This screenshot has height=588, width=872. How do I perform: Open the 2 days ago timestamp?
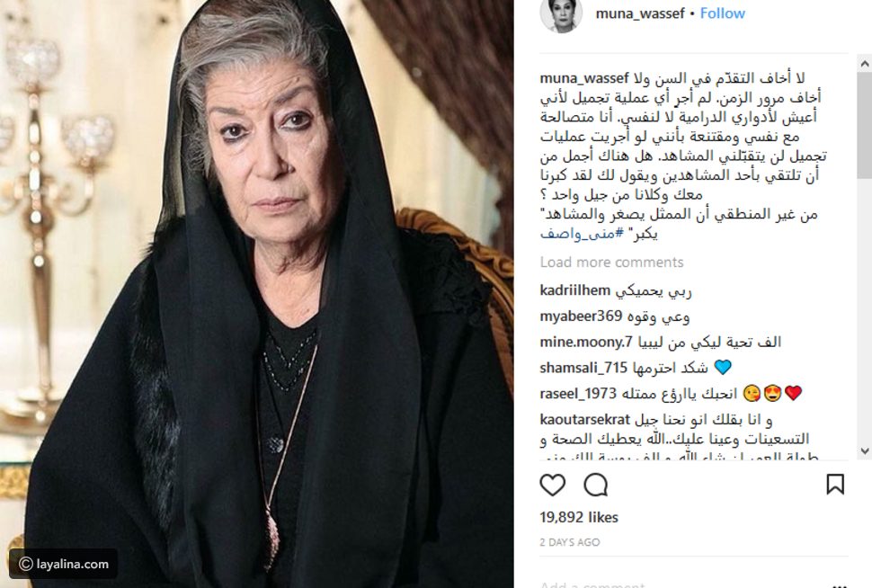click(x=569, y=542)
